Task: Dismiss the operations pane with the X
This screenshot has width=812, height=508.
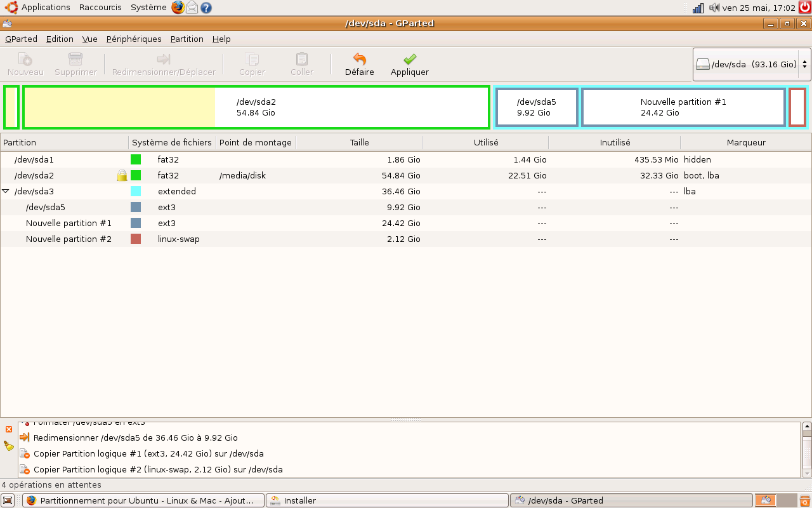Action: [8, 429]
